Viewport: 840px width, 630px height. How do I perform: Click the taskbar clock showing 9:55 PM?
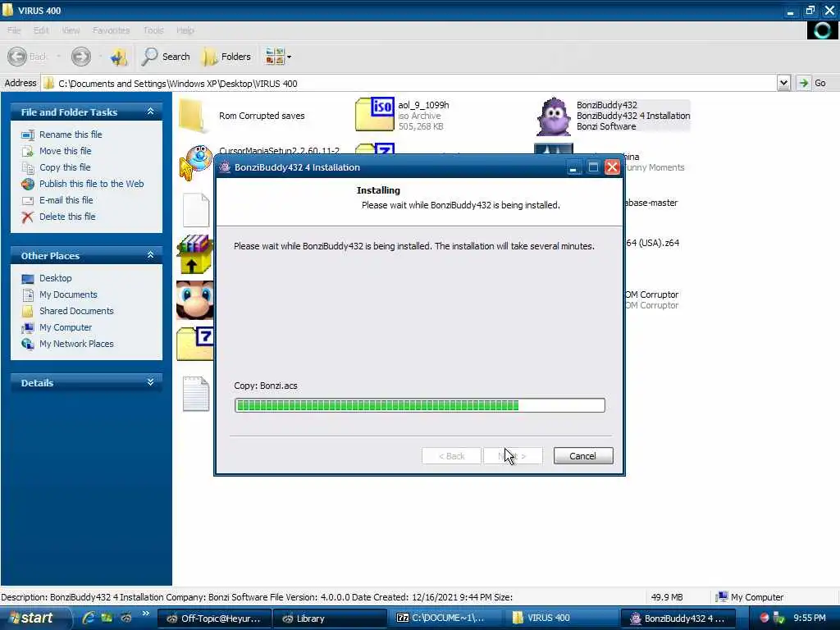click(x=810, y=618)
